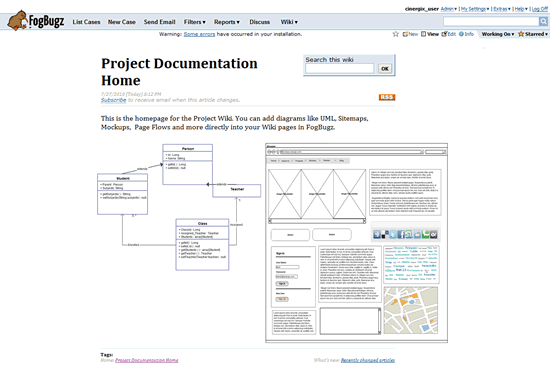Screen dimensions: 550x368
Task: Open Edit mode for this article
Action: [449, 34]
